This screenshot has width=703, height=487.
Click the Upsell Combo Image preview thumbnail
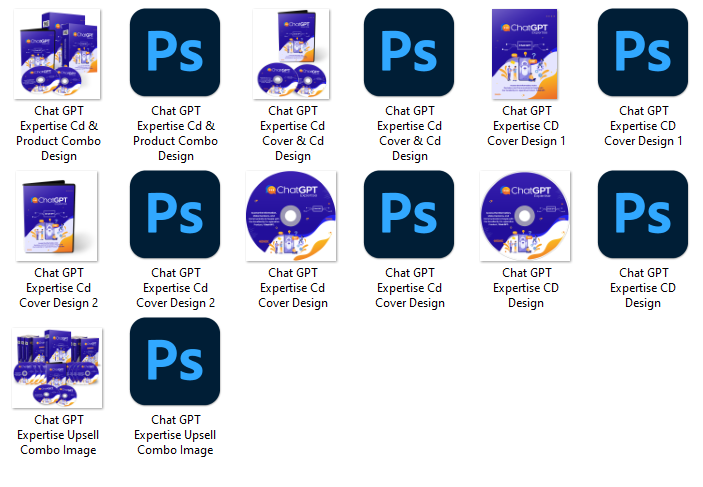(x=57, y=368)
